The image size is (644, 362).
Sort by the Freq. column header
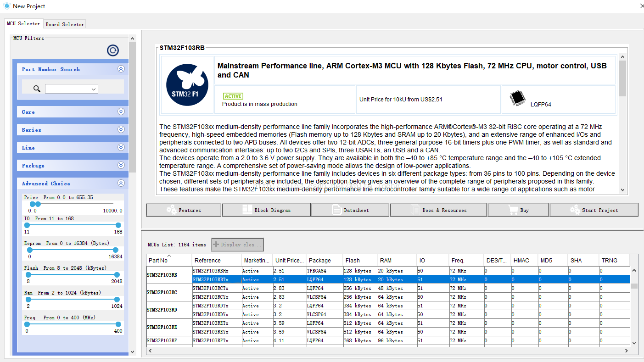coord(466,260)
